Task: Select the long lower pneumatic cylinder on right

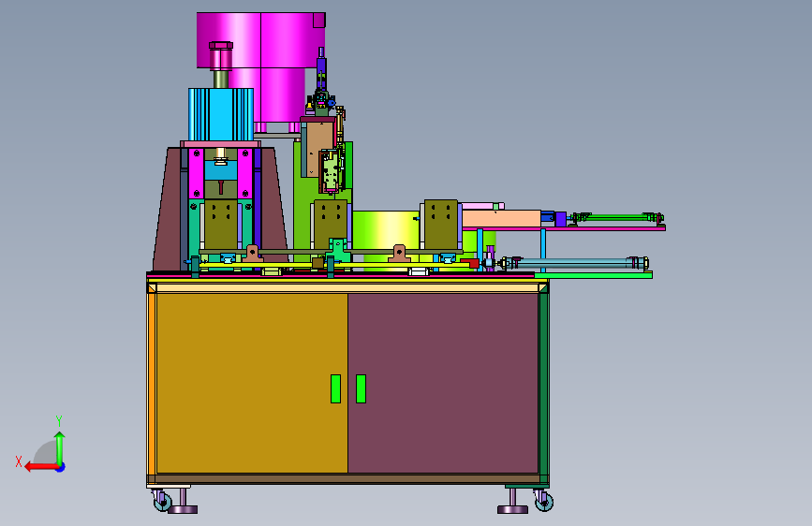Action: click(574, 263)
